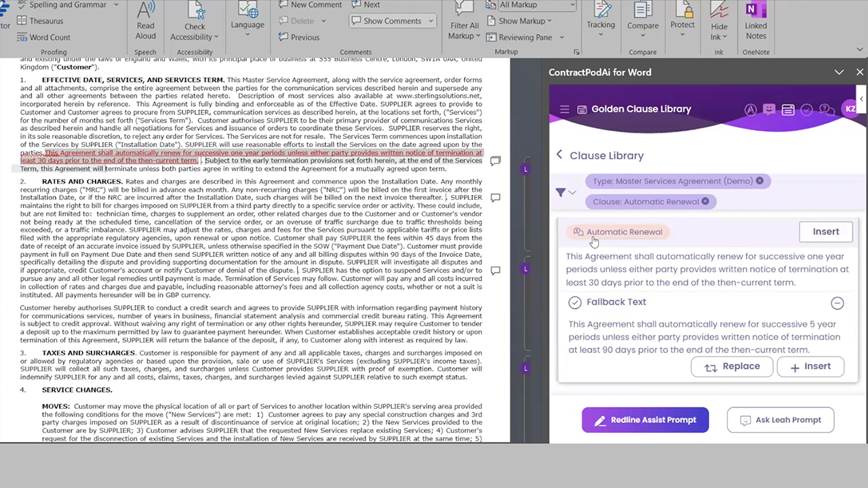Go to the Next comment
This screenshot has height=488, width=868.
[366, 5]
